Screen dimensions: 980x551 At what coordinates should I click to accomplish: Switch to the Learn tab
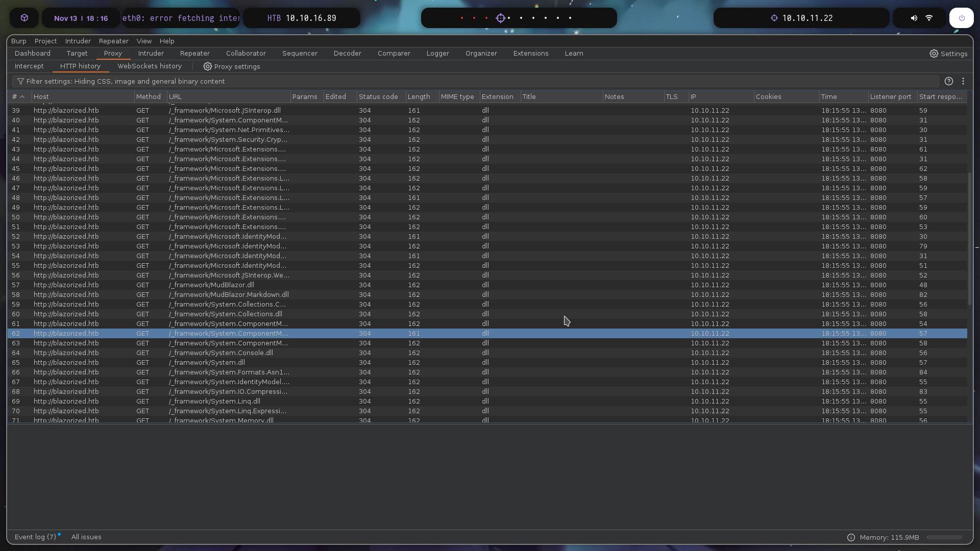574,53
